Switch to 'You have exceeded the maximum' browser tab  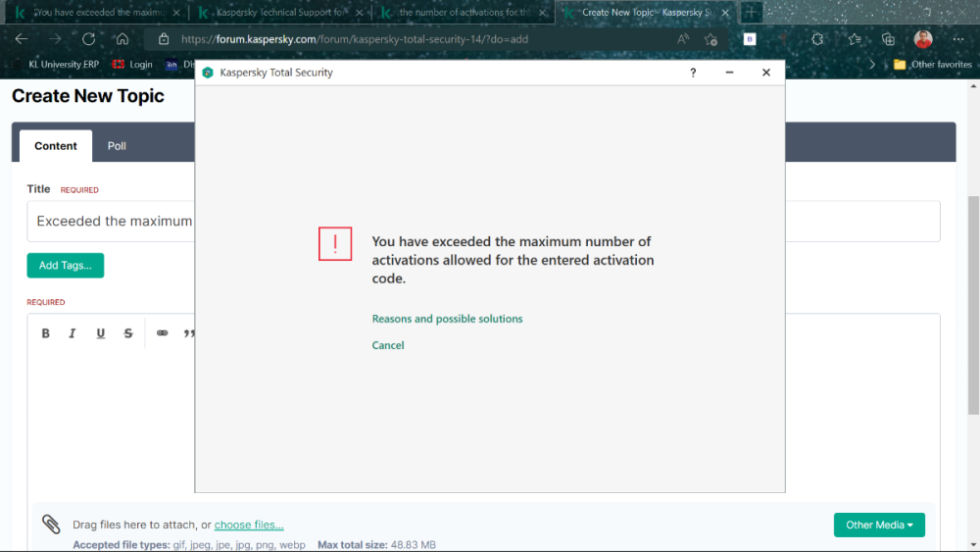pyautogui.click(x=97, y=12)
